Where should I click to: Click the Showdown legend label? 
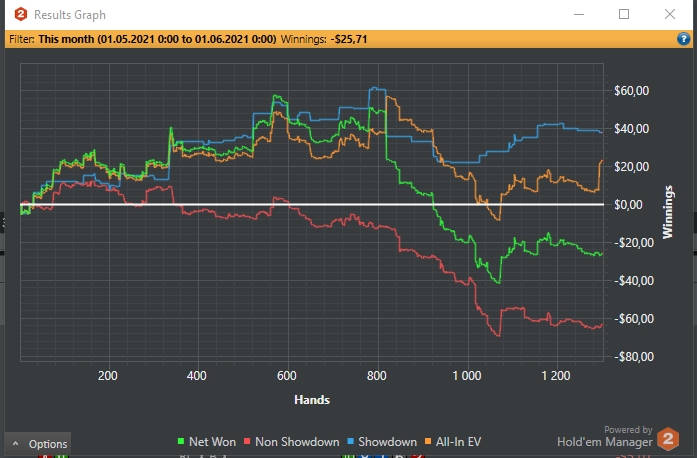387,442
